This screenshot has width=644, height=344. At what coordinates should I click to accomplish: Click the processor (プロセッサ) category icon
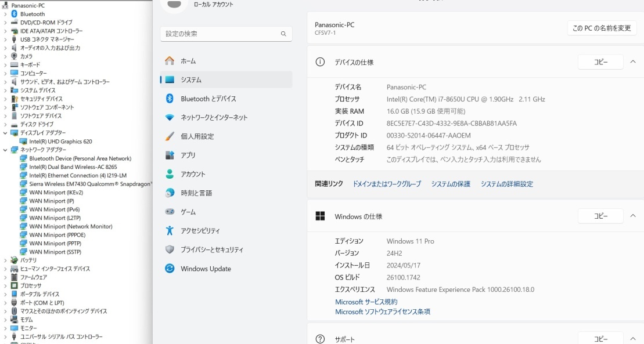pyautogui.click(x=15, y=286)
